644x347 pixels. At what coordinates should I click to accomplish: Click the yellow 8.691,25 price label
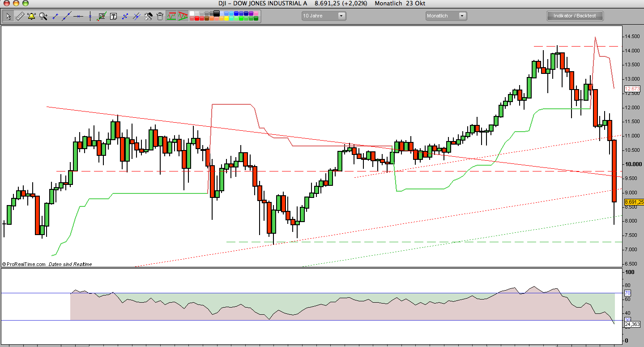point(634,202)
